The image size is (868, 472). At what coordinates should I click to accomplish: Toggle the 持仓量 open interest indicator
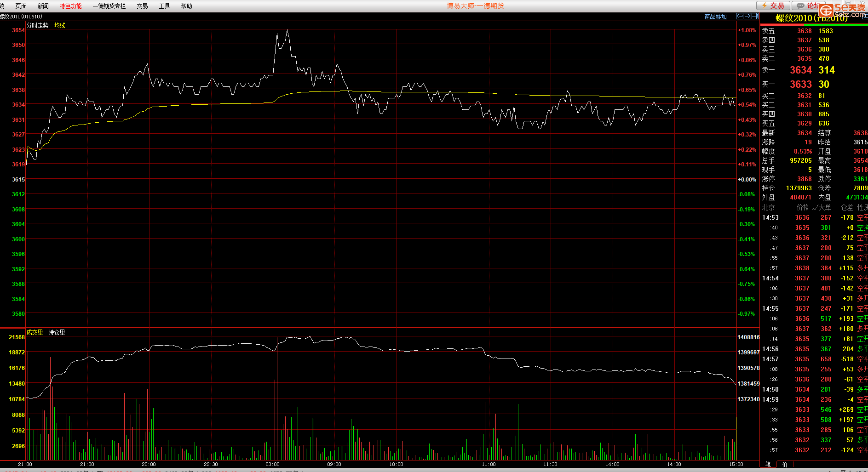[x=57, y=332]
